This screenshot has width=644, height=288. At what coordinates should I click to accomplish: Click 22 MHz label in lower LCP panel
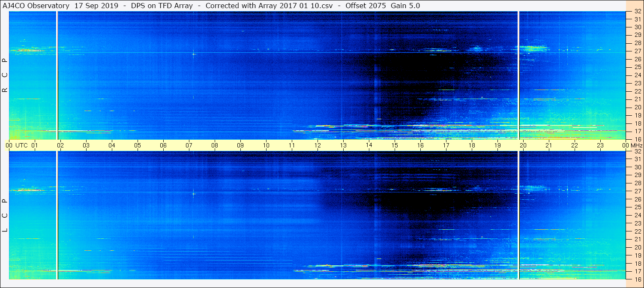coord(637,231)
